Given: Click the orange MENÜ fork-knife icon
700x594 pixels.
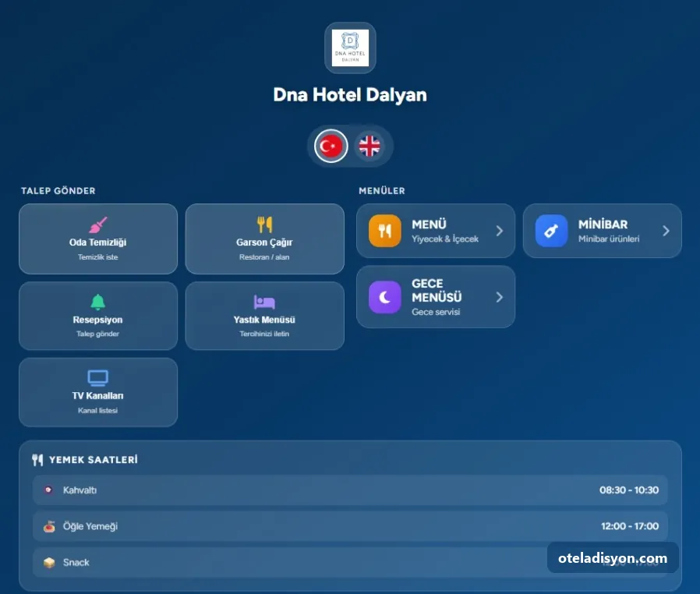Looking at the screenshot, I should 385,231.
